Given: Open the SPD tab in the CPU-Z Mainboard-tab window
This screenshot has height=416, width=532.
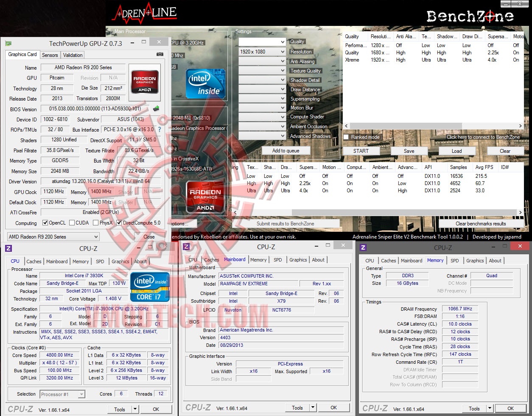Looking at the screenshot, I should point(277,260).
